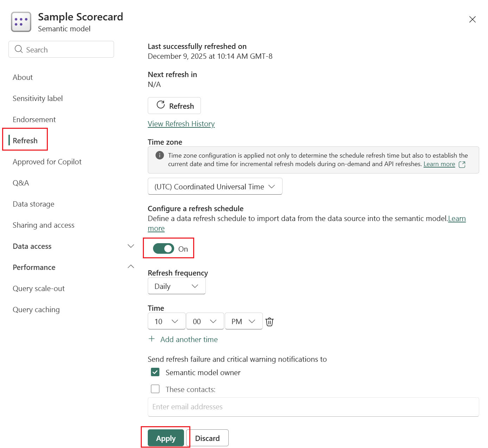The height and width of the screenshot is (448, 488).
Task: Select Approved for Copilot in sidebar
Action: click(x=47, y=162)
